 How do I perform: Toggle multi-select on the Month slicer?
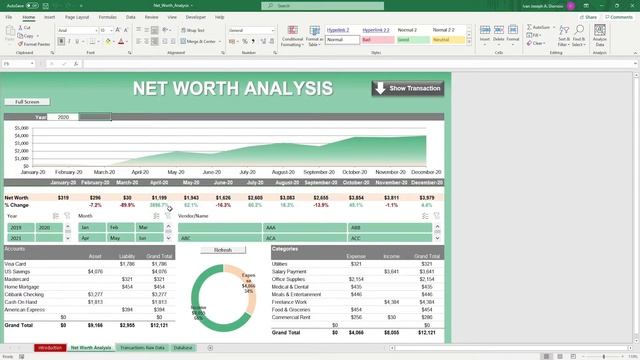pos(156,216)
